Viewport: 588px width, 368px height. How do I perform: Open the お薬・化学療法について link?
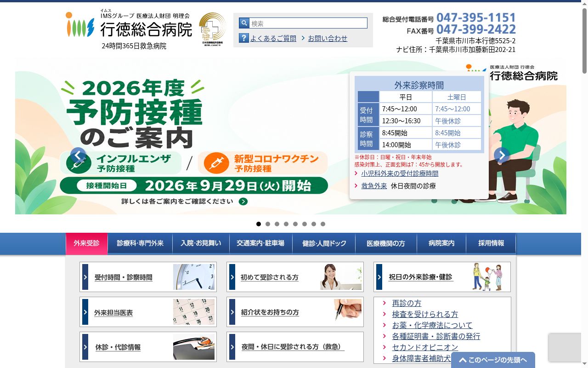click(432, 326)
